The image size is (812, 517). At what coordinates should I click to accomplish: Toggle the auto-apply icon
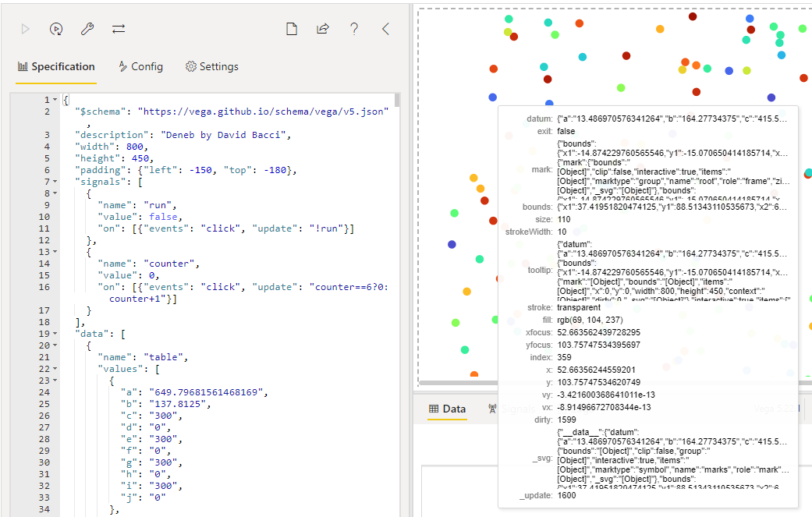(56, 29)
